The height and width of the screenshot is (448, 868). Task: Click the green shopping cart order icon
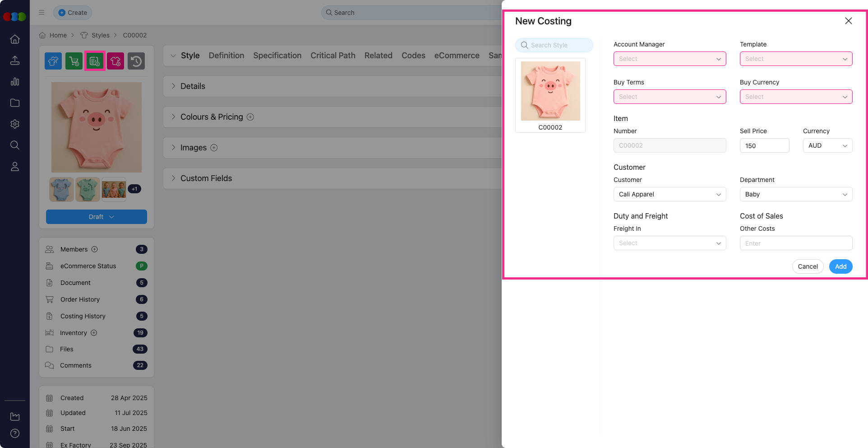click(74, 61)
